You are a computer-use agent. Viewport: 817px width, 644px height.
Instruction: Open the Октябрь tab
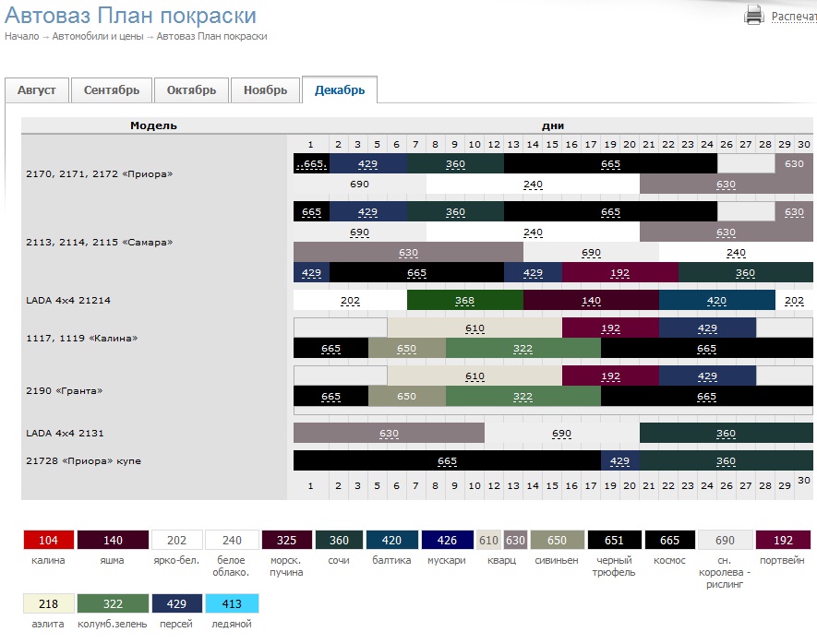pos(191,90)
